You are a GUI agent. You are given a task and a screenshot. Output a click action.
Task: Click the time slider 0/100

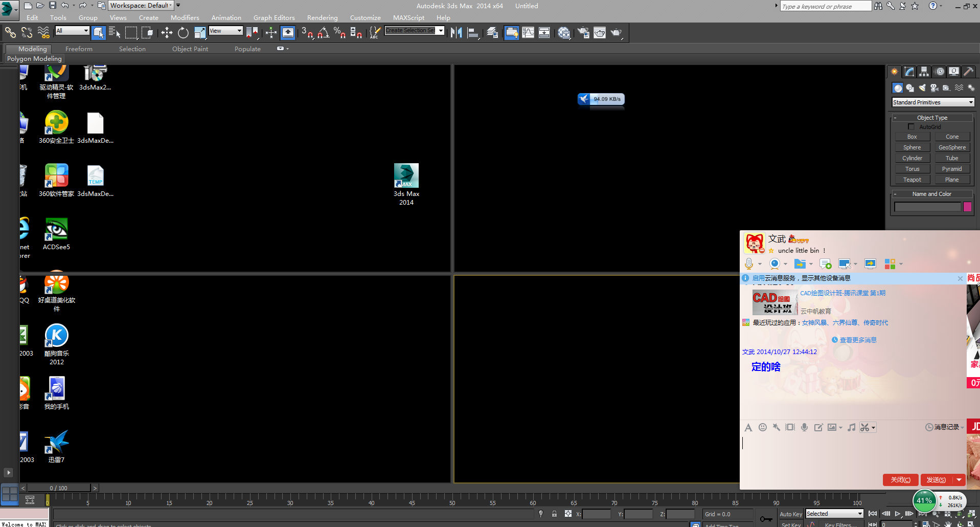[59, 488]
